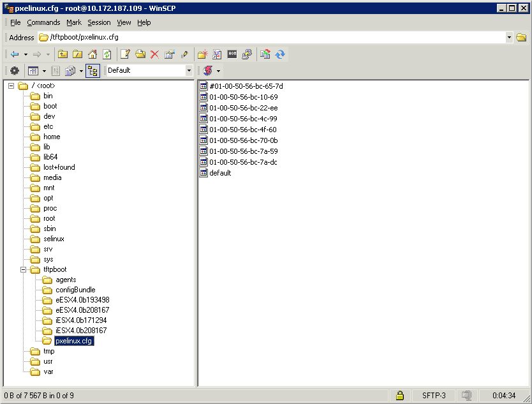Open the File menu
The image size is (532, 404).
(15, 22)
